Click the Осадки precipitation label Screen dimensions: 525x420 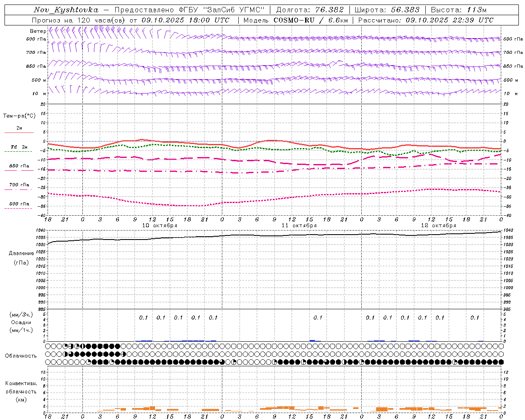click(x=21, y=322)
